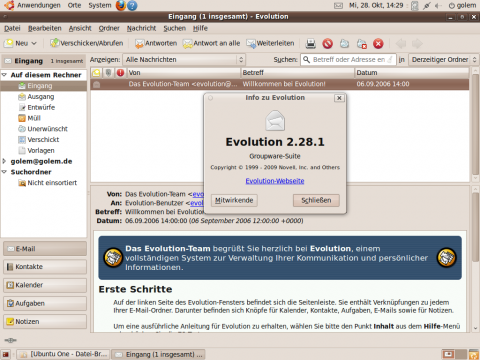Click the offline status icon in statusbar

(11, 340)
